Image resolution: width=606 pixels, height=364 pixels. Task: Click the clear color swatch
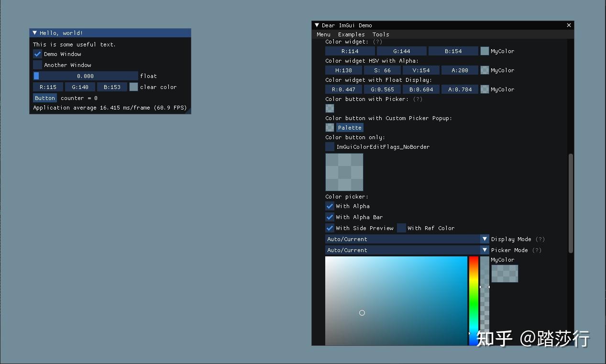point(133,87)
